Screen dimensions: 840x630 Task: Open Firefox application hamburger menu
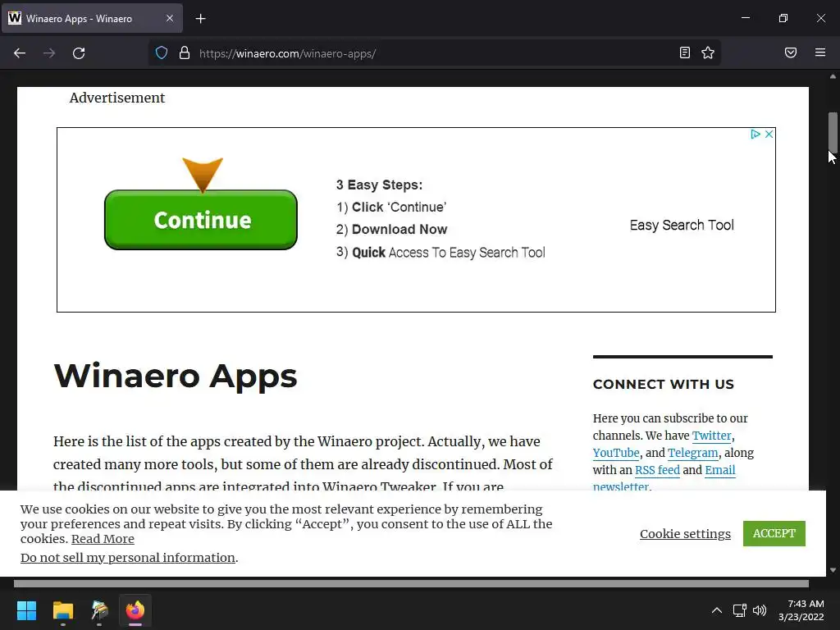click(x=819, y=52)
